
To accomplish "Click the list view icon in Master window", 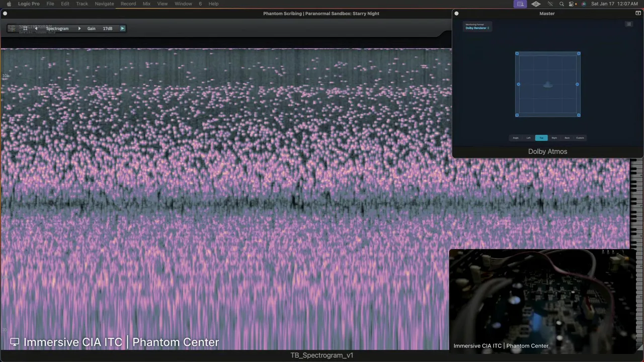I will [x=628, y=24].
